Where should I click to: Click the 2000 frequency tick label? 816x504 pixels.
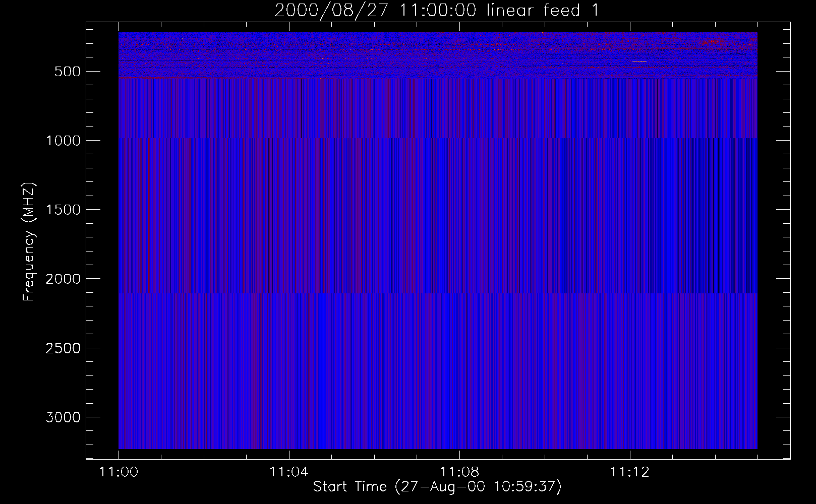pos(63,279)
